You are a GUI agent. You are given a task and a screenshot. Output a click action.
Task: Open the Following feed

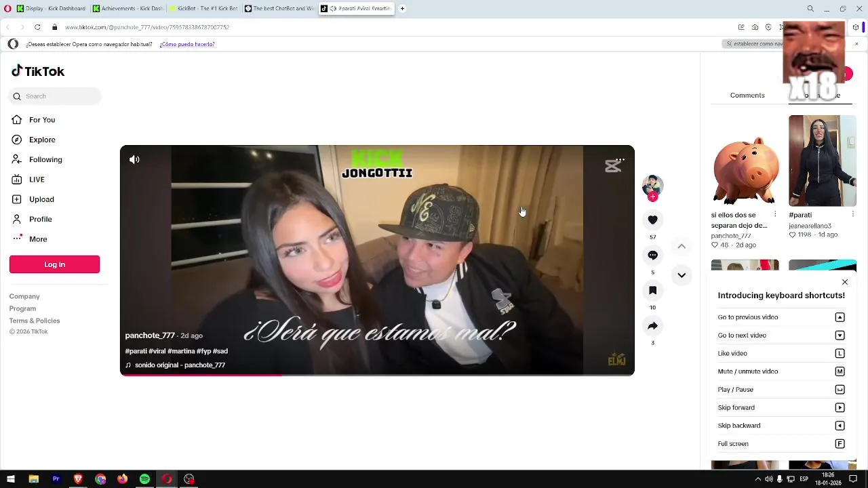[45, 159]
